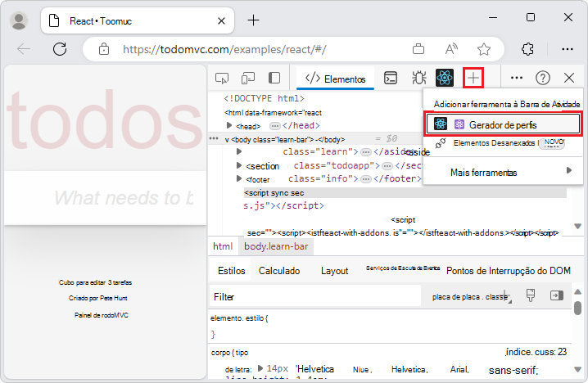Open DevTools customize ellipsis menu
The height and width of the screenshot is (383, 588).
517,78
